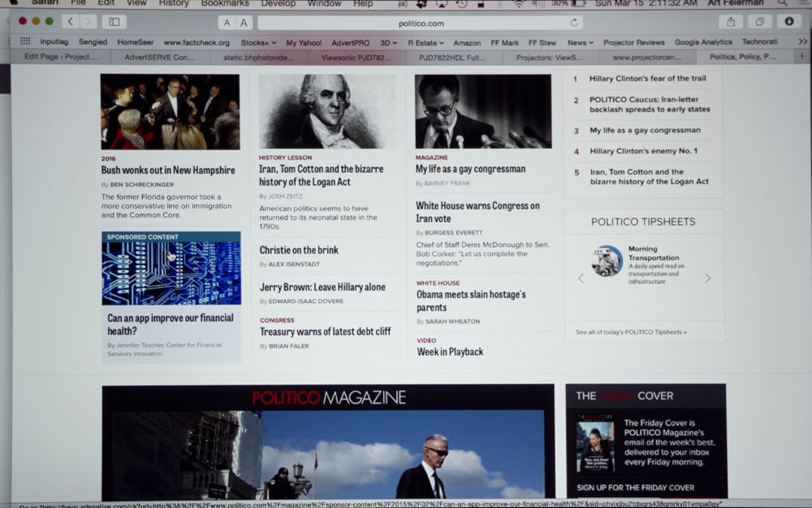
Task: Open the Bookmarks menu
Action: coord(225,3)
